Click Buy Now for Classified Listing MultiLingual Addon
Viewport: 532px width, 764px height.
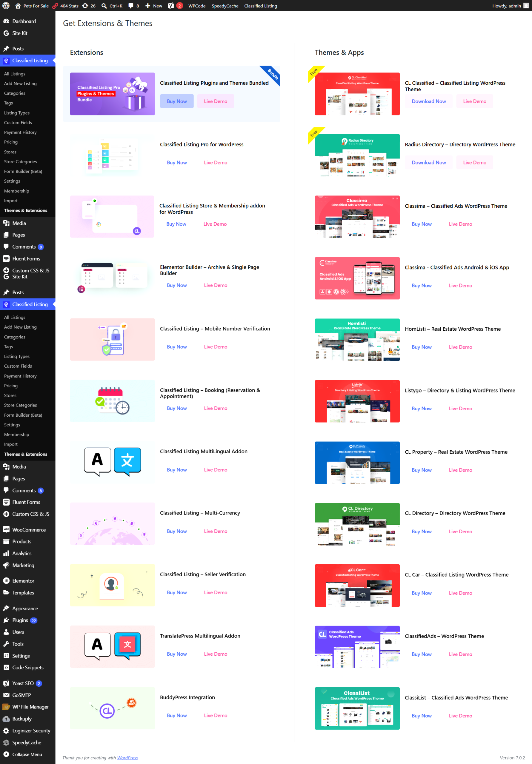pos(177,469)
